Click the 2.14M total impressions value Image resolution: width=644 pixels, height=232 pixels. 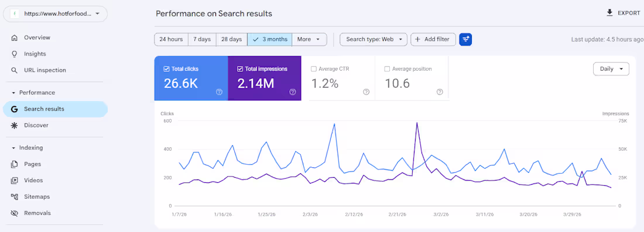pyautogui.click(x=255, y=84)
